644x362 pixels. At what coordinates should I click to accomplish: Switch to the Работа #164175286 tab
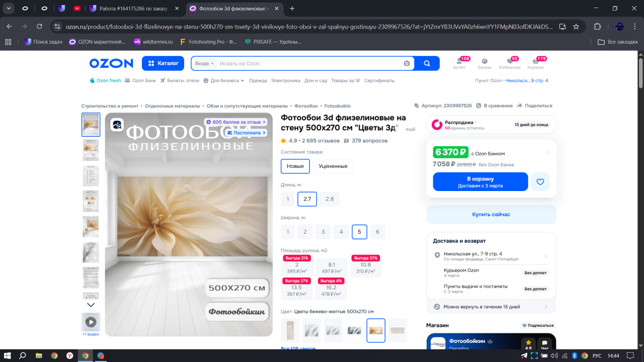tap(134, 8)
